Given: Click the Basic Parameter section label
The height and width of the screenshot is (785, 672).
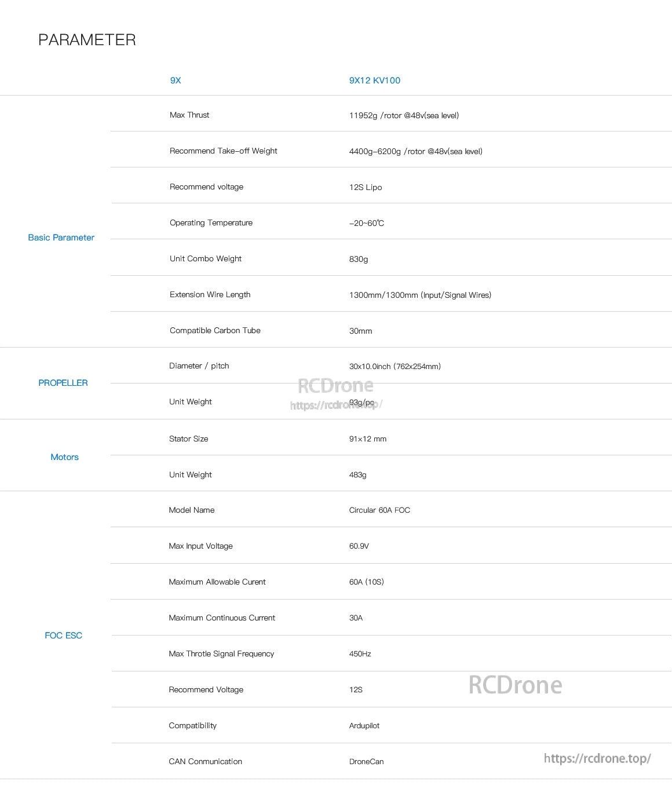Looking at the screenshot, I should point(61,238).
